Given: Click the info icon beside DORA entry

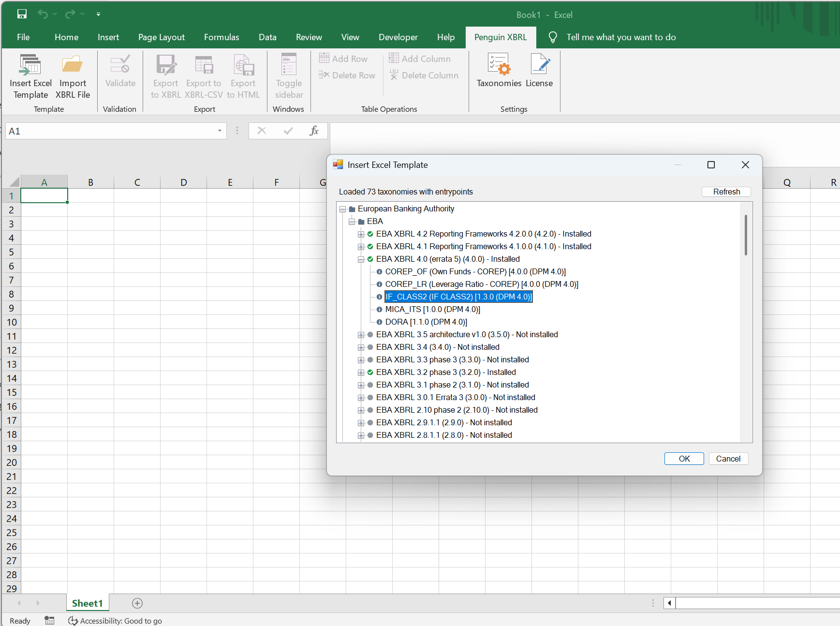Looking at the screenshot, I should tap(379, 322).
